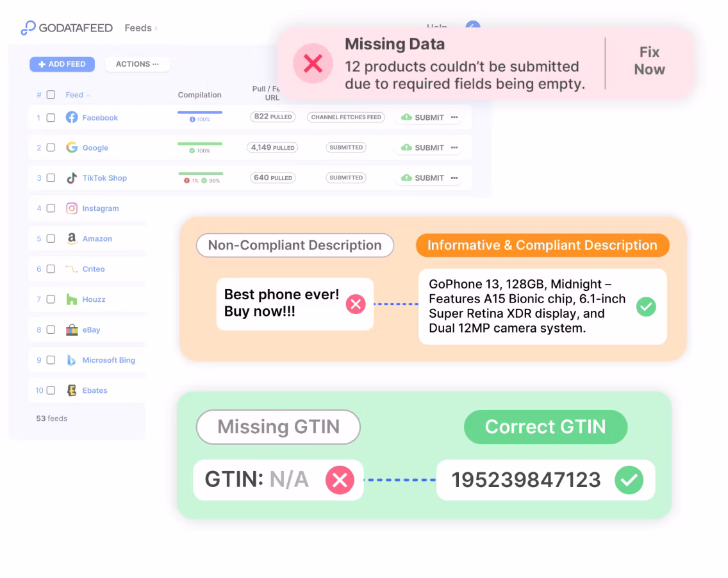The image size is (728, 578).
Task: Submit the Facebook feed
Action: click(x=422, y=117)
